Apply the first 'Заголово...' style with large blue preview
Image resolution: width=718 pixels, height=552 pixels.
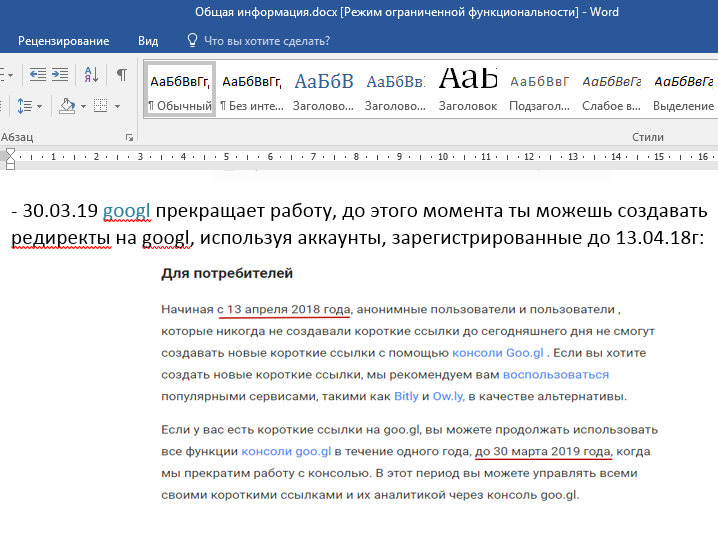(323, 89)
